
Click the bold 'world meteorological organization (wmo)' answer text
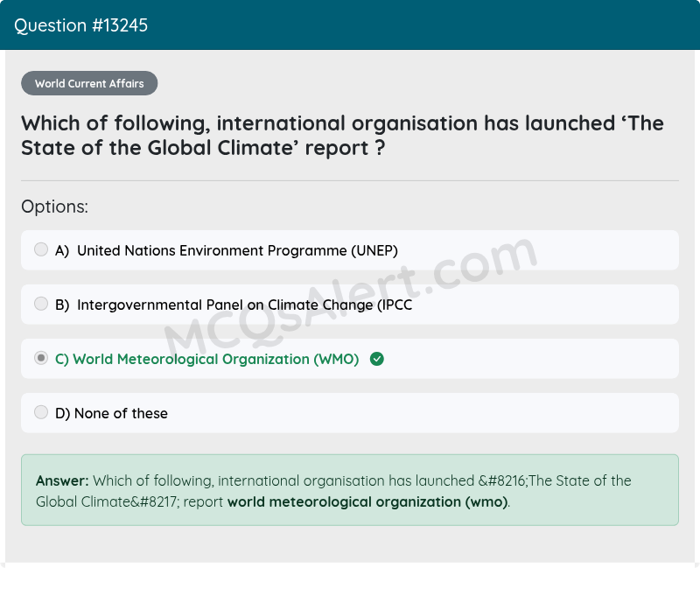coord(367,501)
